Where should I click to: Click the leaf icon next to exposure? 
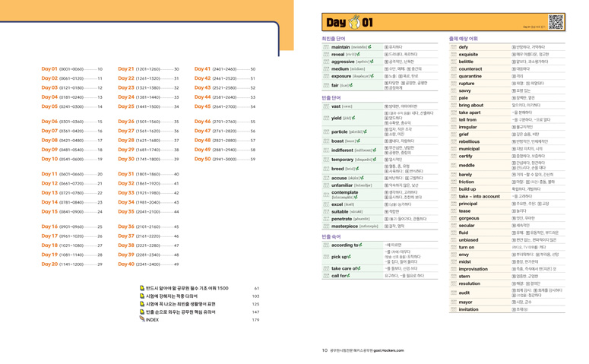(372, 76)
